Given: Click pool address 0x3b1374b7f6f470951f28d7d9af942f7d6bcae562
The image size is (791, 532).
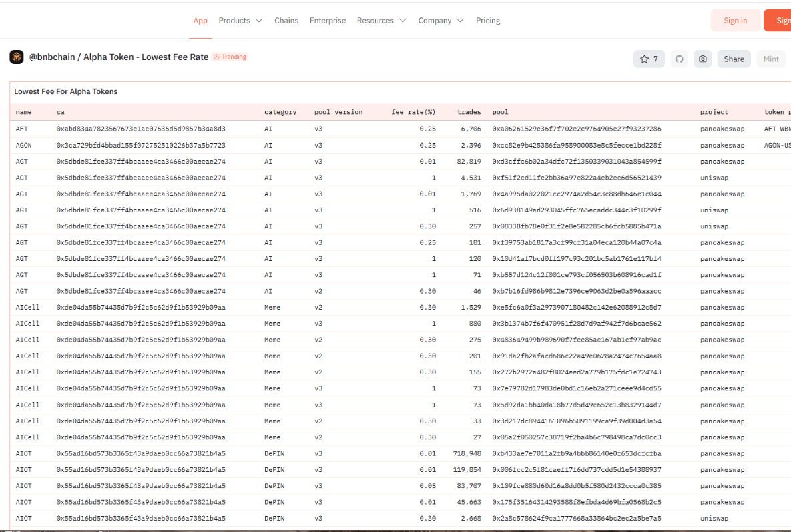Looking at the screenshot, I should pos(577,324).
